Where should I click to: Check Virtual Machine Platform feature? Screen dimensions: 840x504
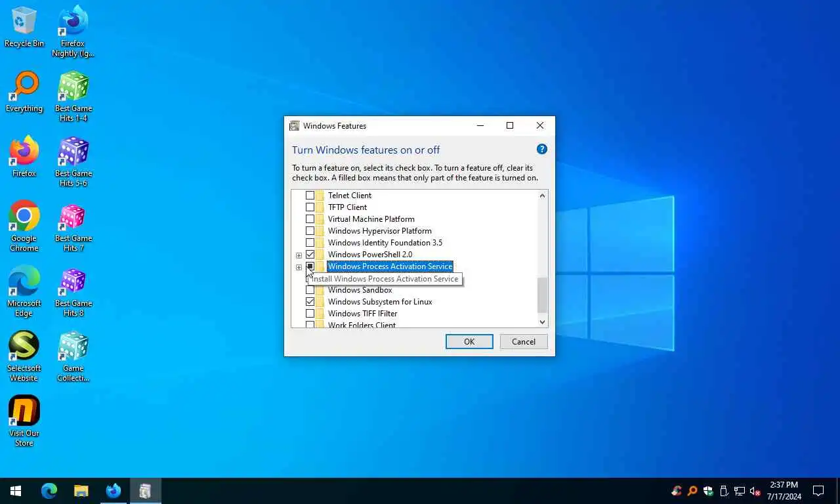[x=310, y=219]
